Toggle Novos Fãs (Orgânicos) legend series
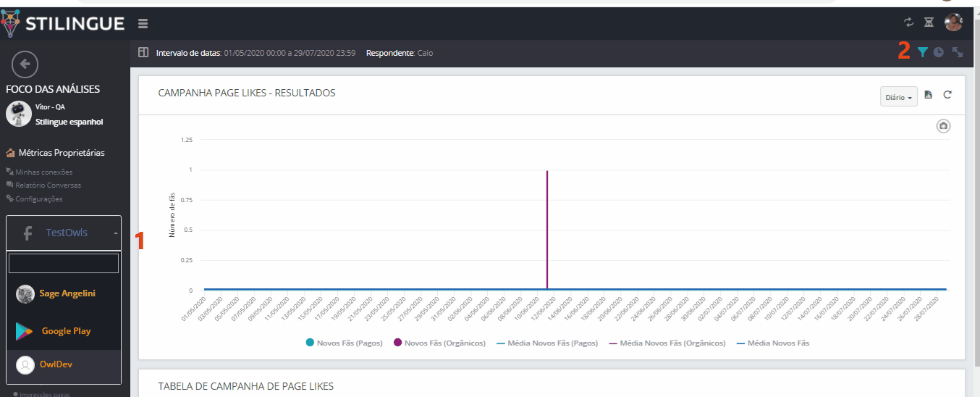 click(x=439, y=343)
